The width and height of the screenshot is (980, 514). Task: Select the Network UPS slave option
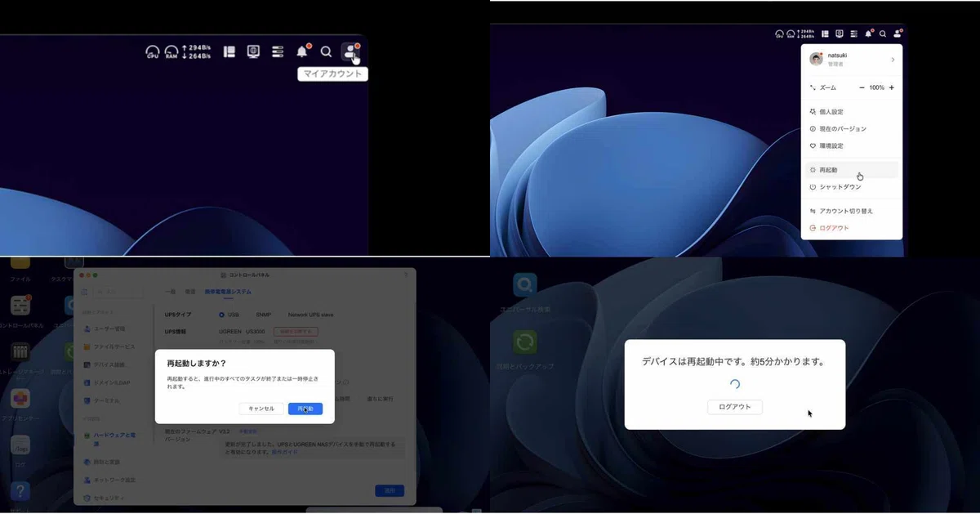(x=310, y=315)
